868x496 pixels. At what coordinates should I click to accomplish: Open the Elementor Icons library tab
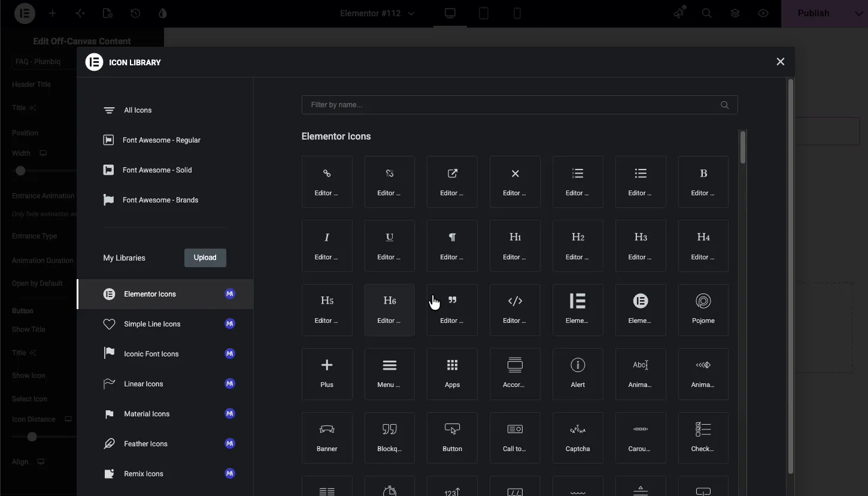[x=165, y=294]
